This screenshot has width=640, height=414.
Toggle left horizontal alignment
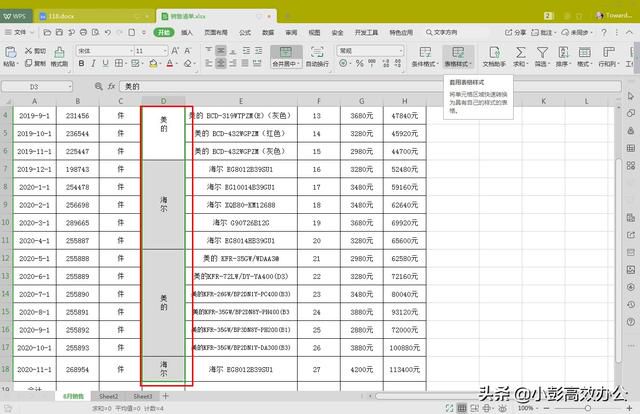[209, 63]
